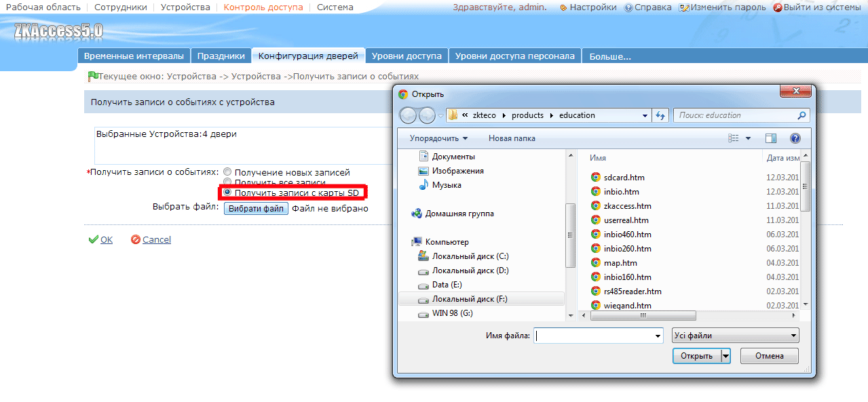Click the Вибрати файл button
The image size is (868, 402).
(256, 209)
